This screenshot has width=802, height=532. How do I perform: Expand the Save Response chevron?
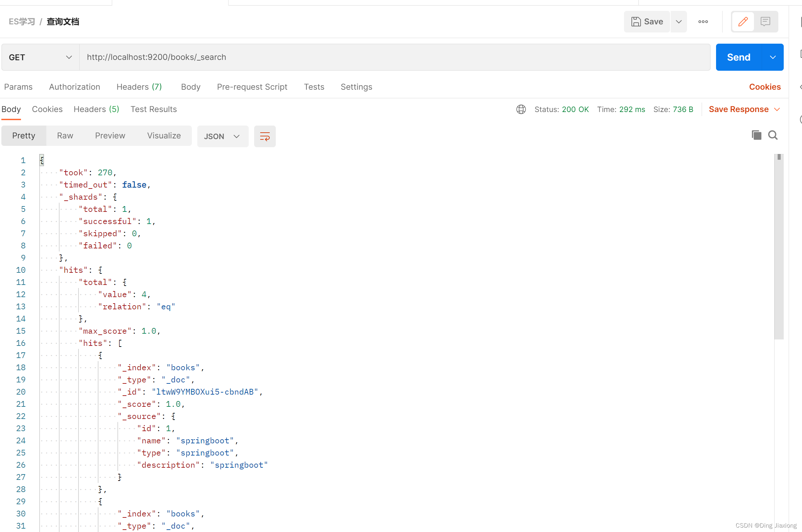click(x=777, y=109)
